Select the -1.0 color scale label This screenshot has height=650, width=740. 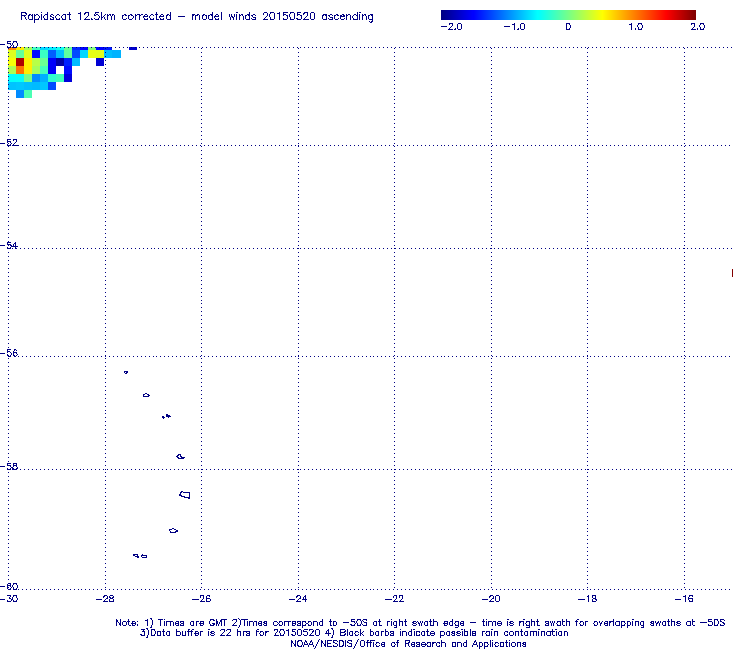click(514, 27)
